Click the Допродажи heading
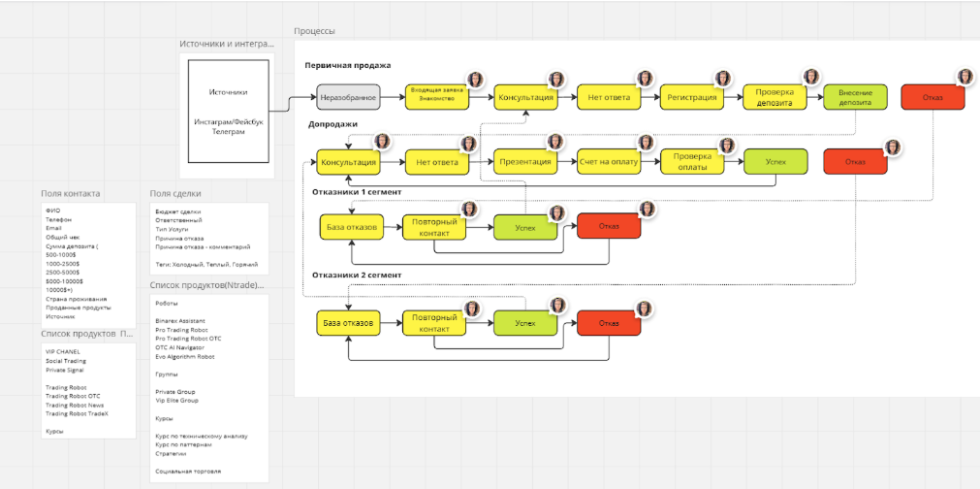 (332, 124)
